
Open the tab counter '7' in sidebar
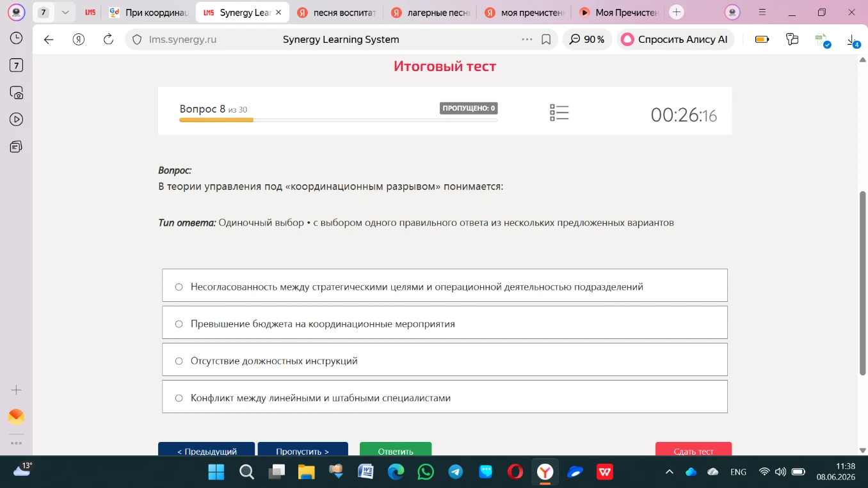pos(17,65)
